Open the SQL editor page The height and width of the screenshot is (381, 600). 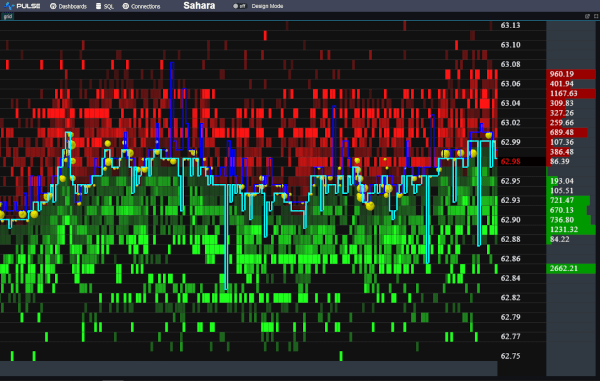pyautogui.click(x=104, y=6)
